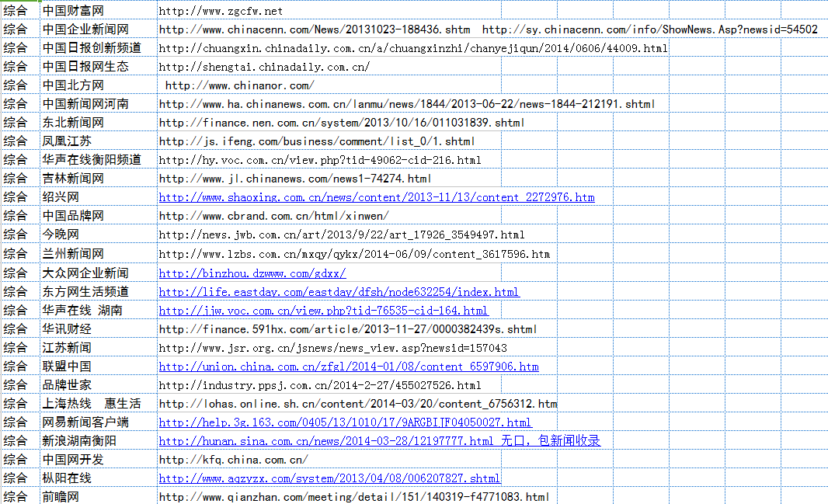Open the life.eastday.com dfsh link
The image size is (828, 504).
[339, 292]
